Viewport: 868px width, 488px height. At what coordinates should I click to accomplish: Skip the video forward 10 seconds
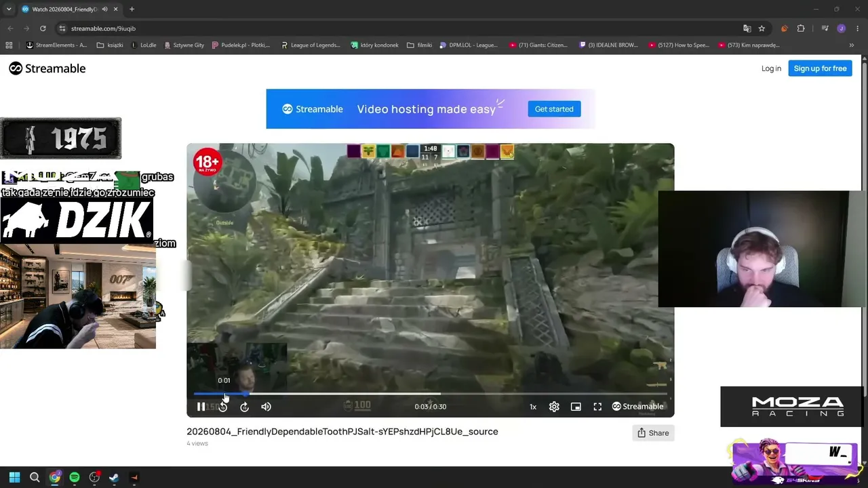click(244, 407)
